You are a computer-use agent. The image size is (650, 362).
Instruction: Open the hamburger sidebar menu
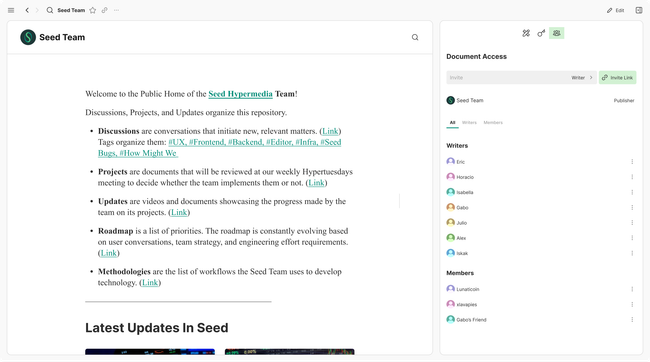[x=11, y=10]
